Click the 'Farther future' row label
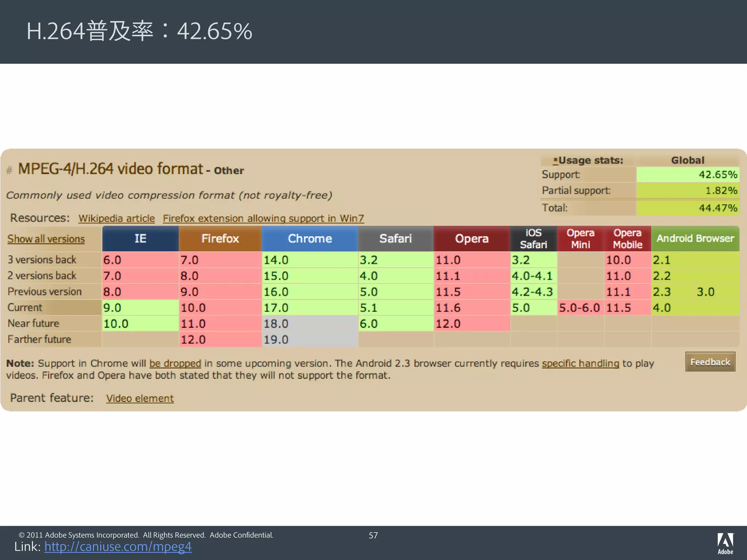The width and height of the screenshot is (747, 560). (x=39, y=339)
